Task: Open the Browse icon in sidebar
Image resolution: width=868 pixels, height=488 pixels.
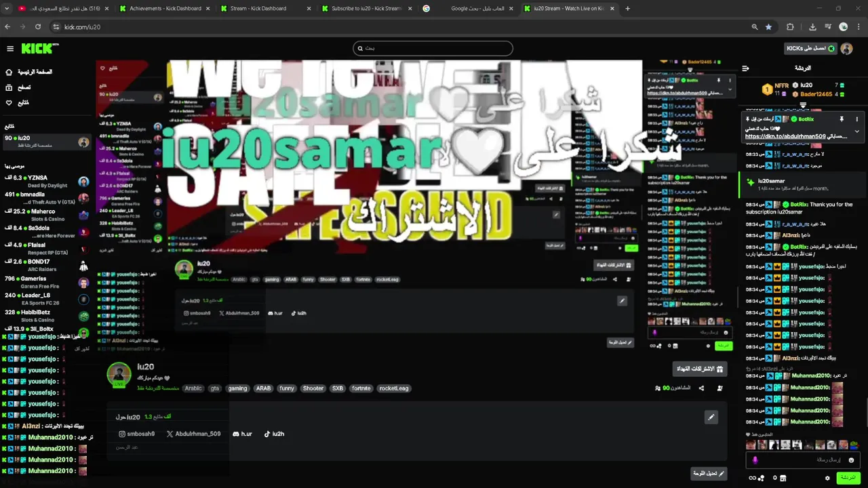Action: coord(9,87)
